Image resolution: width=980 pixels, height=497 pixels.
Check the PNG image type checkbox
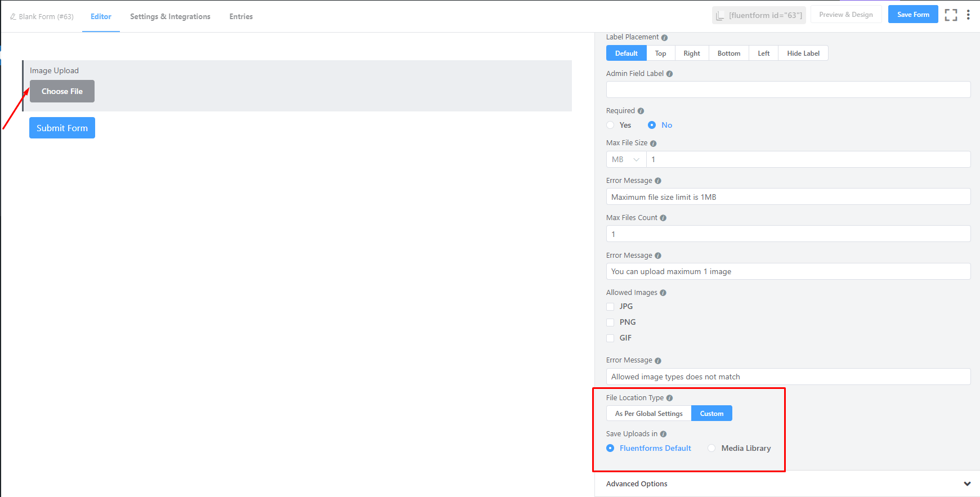pyautogui.click(x=610, y=323)
